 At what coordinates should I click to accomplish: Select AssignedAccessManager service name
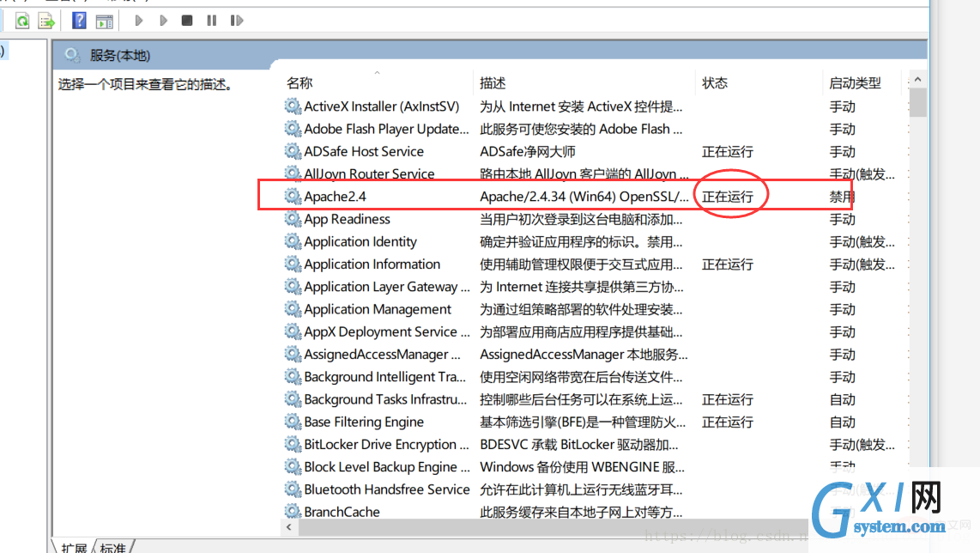click(382, 354)
